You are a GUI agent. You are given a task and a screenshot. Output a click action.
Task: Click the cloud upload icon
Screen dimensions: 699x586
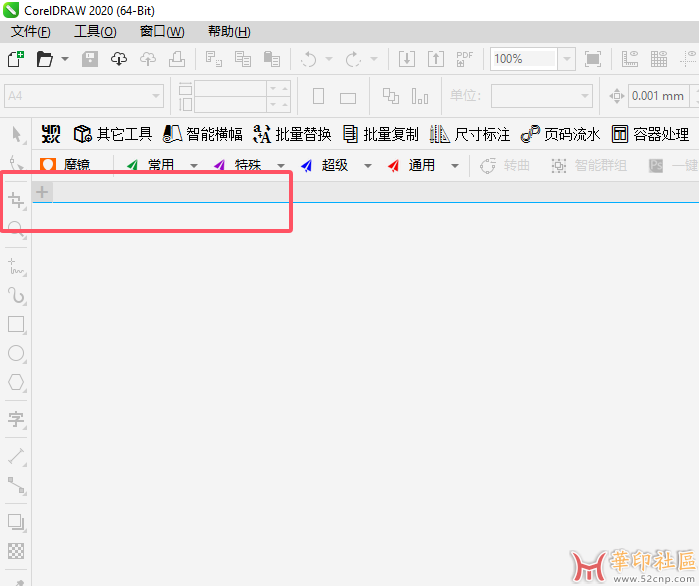pos(148,59)
